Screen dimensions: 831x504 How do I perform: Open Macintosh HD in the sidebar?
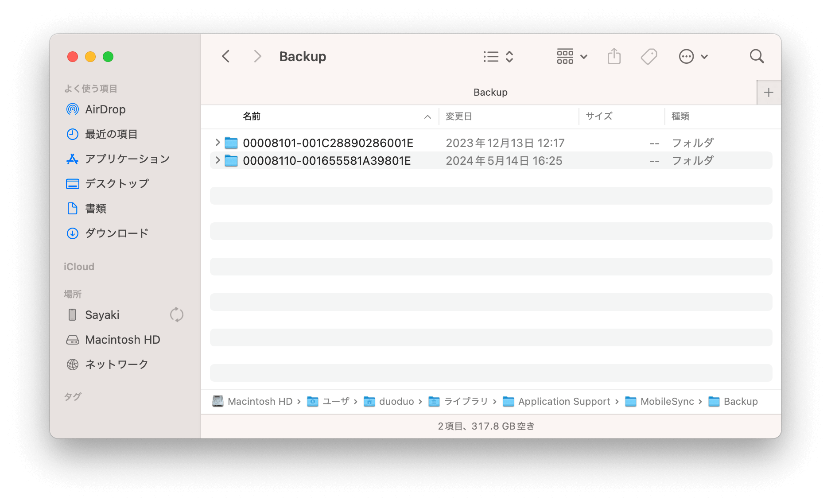pos(122,340)
